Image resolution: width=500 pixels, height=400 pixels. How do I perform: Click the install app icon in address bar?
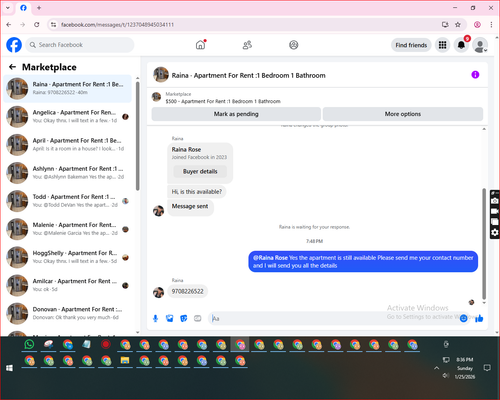[x=445, y=25]
